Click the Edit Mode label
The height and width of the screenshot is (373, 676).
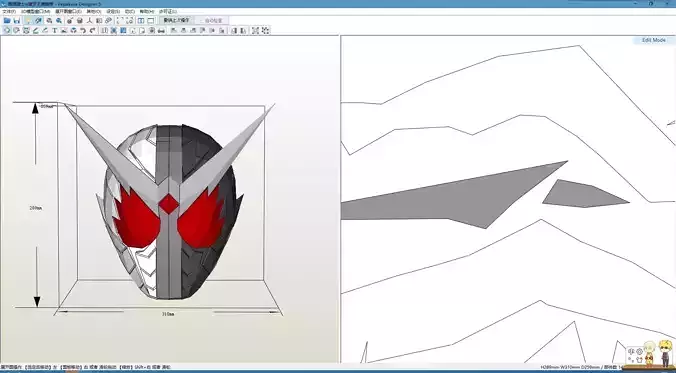(654, 40)
